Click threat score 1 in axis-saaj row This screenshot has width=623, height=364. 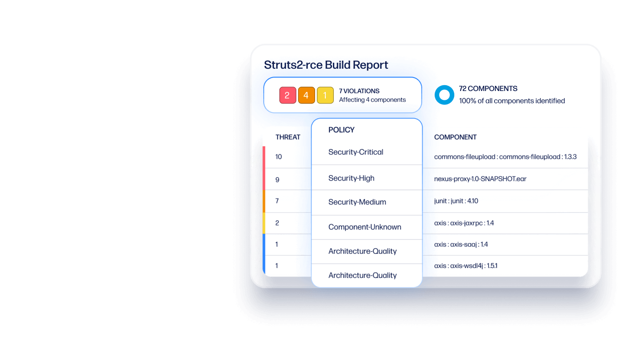click(x=277, y=244)
